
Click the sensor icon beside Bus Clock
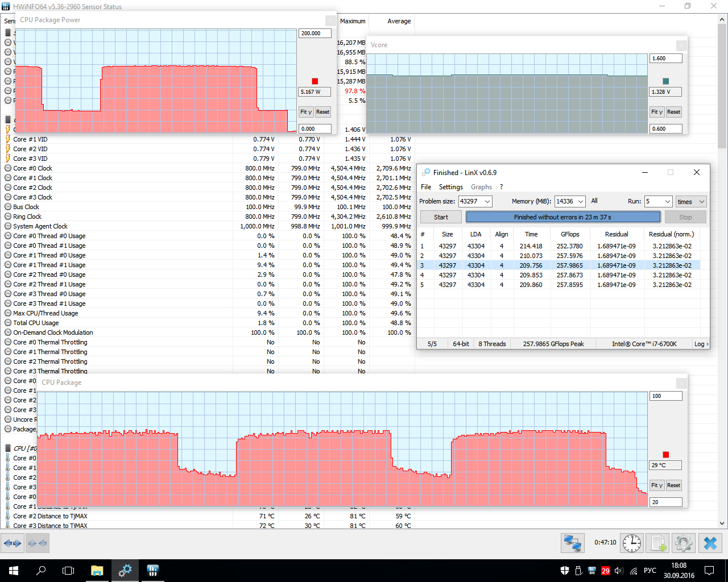click(x=8, y=207)
